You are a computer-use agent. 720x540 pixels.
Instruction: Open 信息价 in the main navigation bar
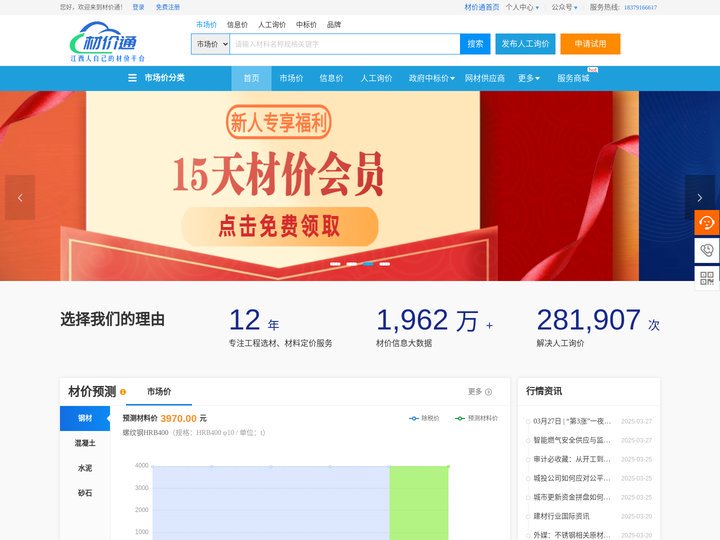pyautogui.click(x=331, y=78)
